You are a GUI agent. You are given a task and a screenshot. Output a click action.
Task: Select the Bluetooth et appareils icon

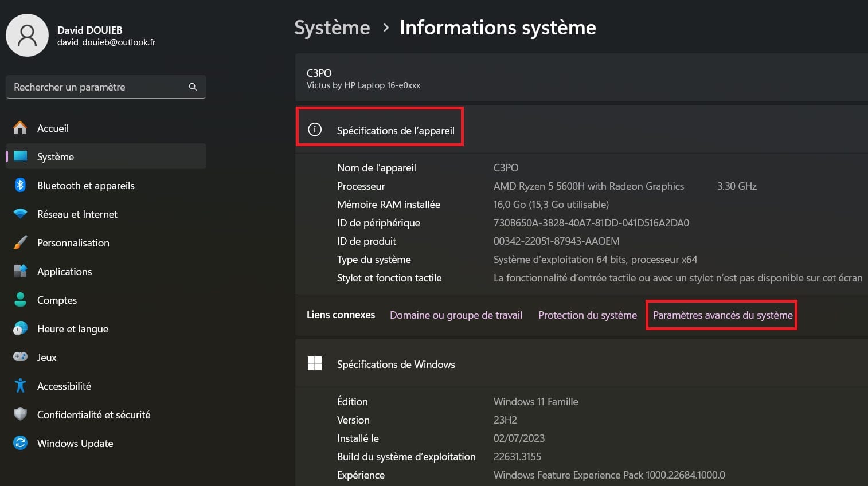[x=20, y=185]
